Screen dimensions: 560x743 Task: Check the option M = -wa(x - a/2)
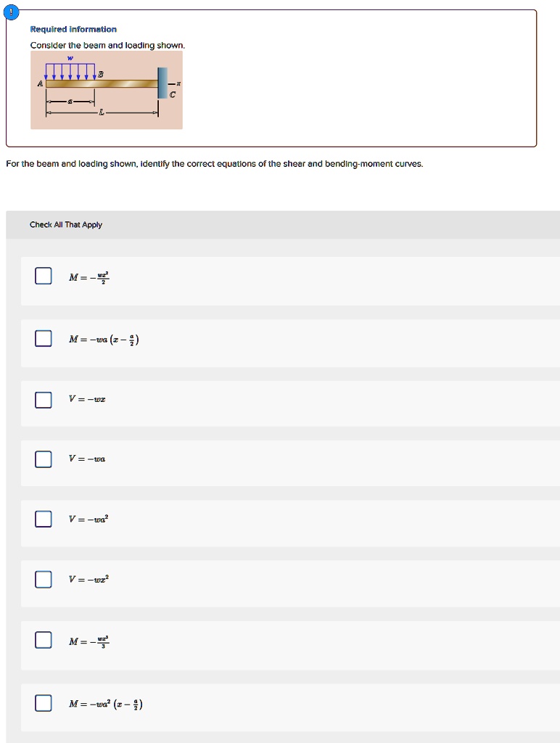(43, 337)
